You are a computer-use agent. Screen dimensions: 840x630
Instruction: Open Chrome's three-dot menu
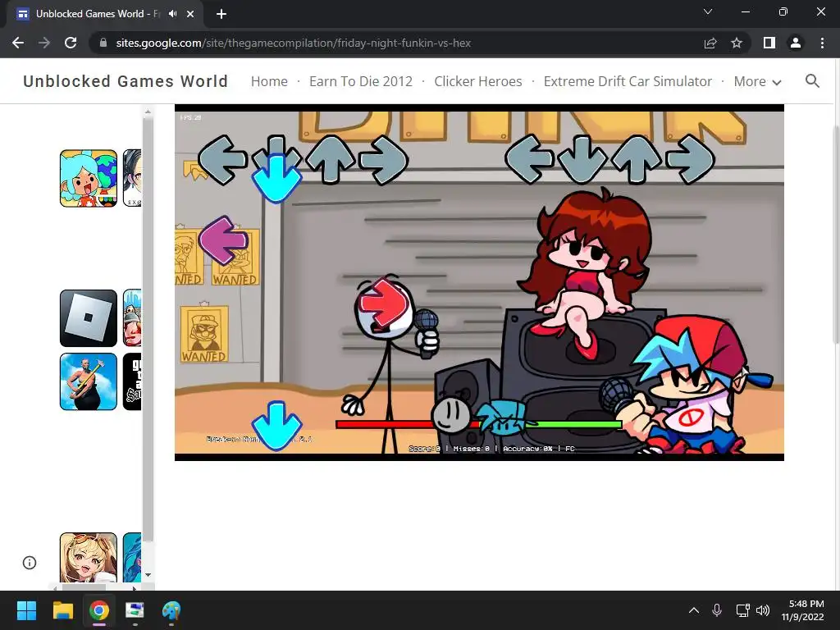coord(822,43)
